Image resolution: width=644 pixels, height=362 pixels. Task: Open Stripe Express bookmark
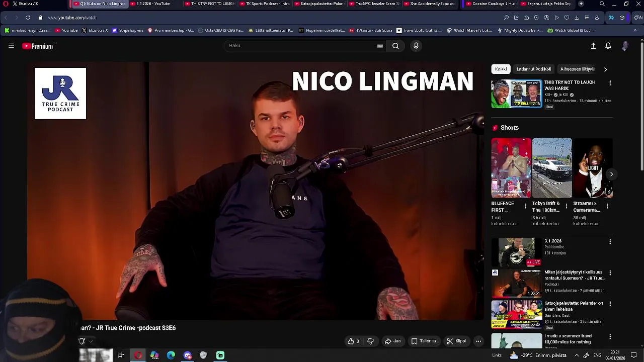pos(128,30)
